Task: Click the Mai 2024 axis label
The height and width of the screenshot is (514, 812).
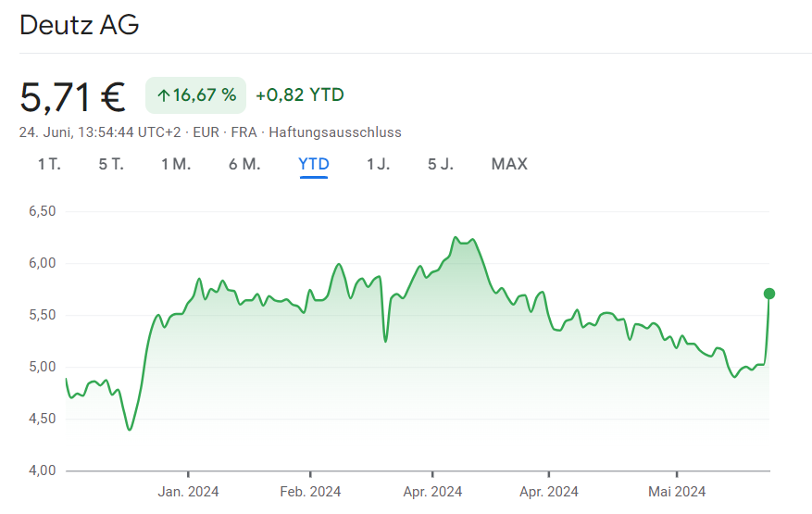Action: [x=677, y=491]
